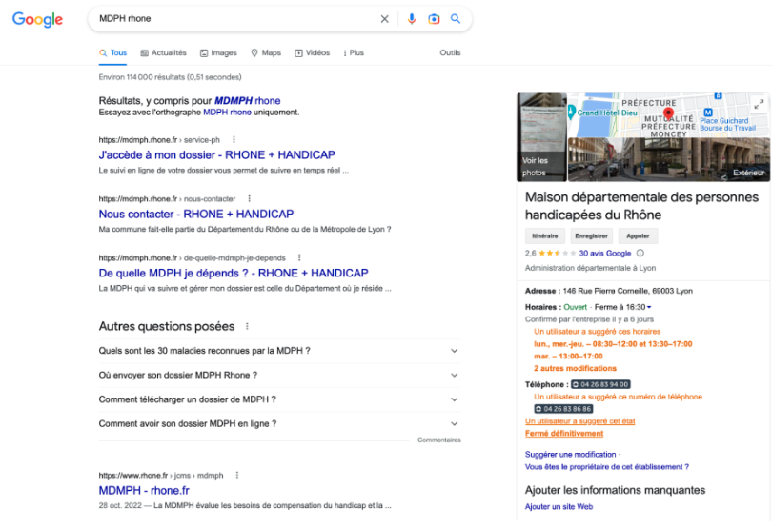
Task: Open the 'Voir les photos' thumbnail
Action: (x=541, y=137)
